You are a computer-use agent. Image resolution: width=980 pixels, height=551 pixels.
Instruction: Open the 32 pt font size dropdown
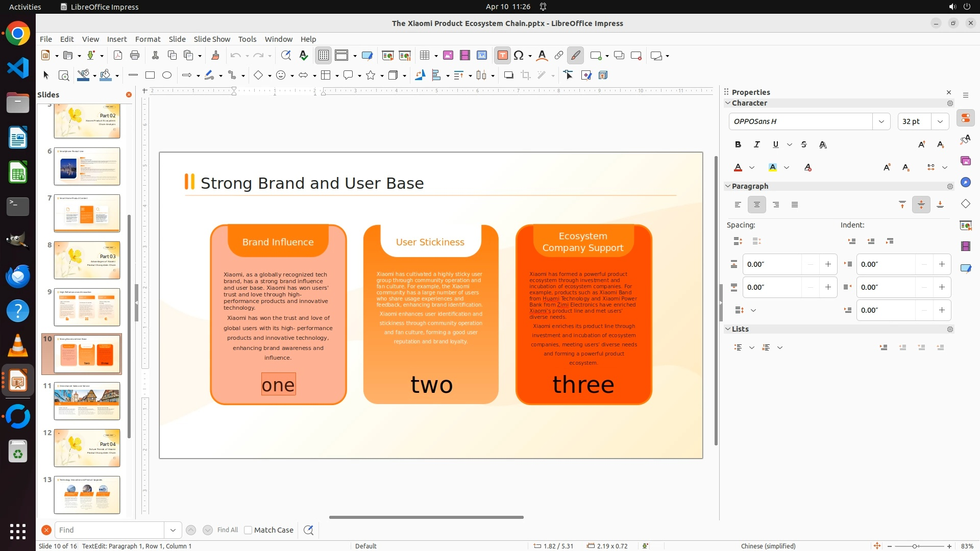point(940,121)
